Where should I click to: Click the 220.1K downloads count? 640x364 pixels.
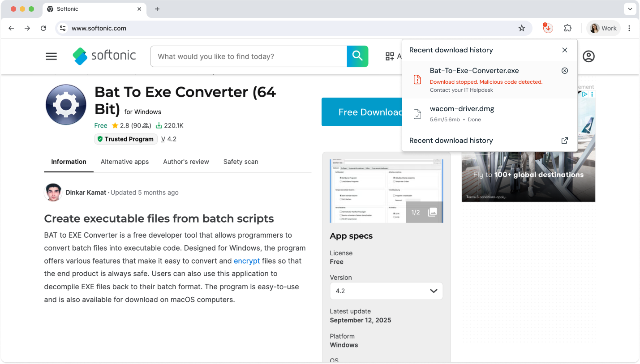[170, 126]
